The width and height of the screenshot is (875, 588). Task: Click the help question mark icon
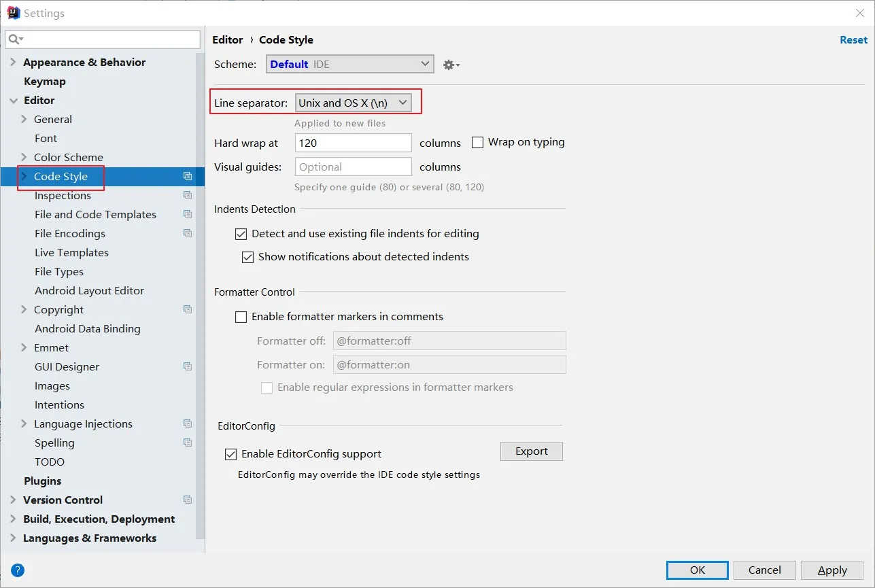(18, 570)
